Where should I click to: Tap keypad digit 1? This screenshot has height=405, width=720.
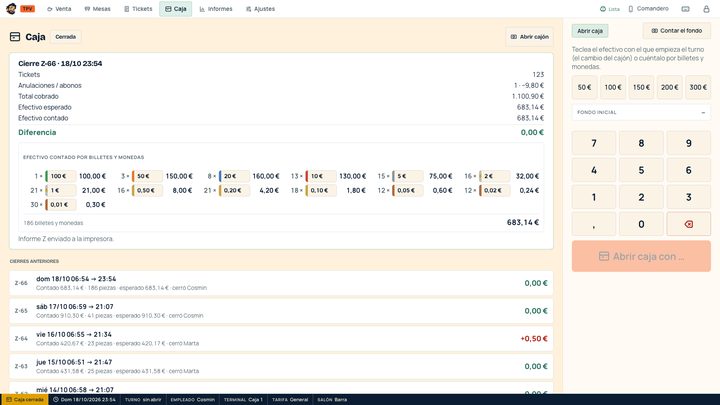[594, 197]
